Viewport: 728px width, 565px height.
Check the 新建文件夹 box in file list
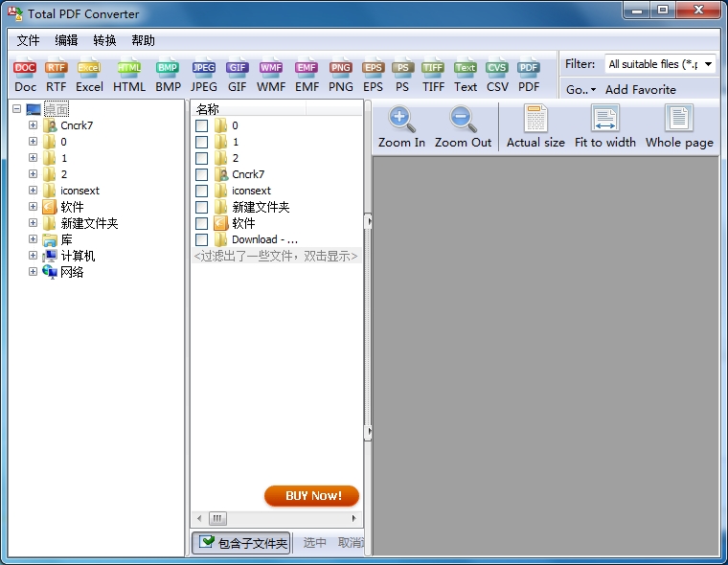201,207
